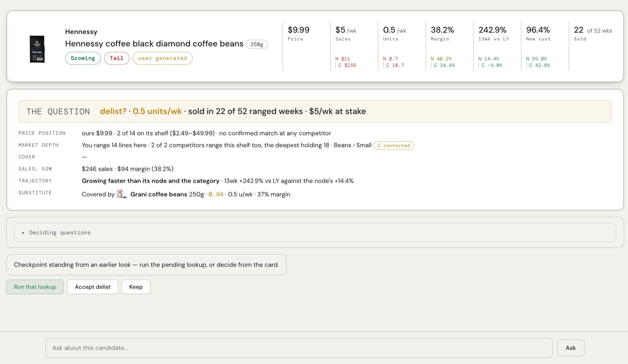Image resolution: width=628 pixels, height=364 pixels.
Task: Click the Accept delist button
Action: click(93, 287)
